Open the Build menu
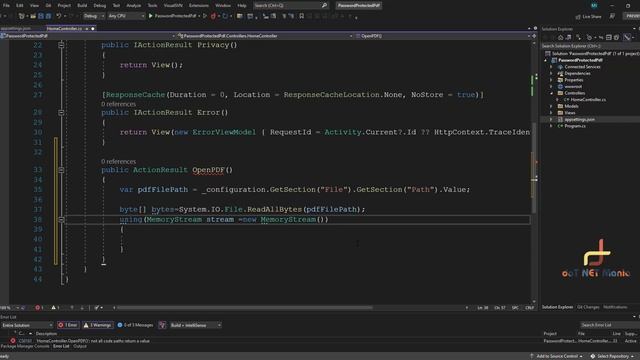 (82, 5)
